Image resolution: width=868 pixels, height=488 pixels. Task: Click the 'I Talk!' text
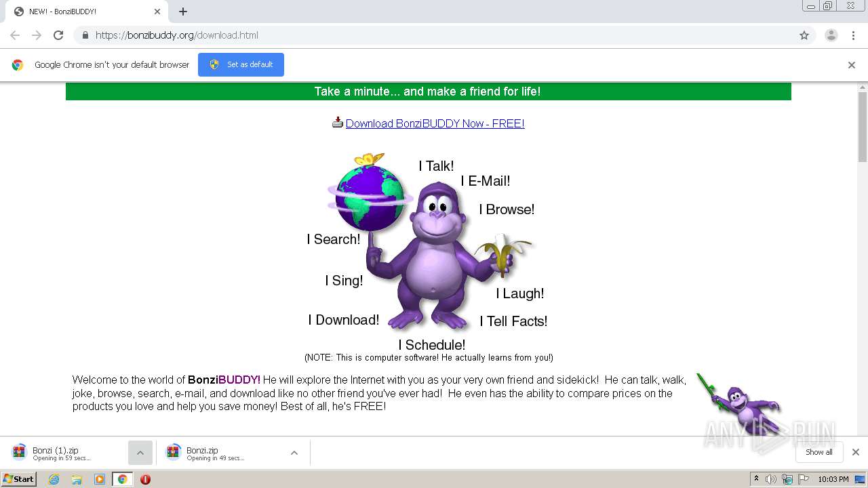pos(436,166)
